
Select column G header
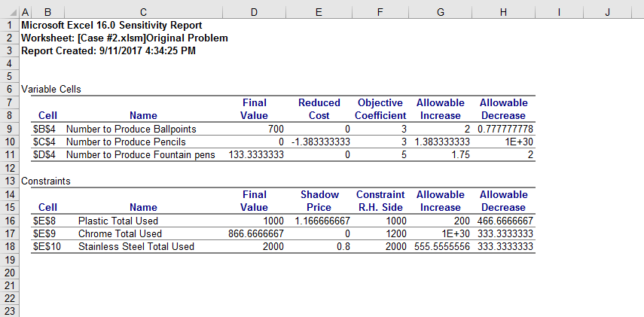coord(441,13)
